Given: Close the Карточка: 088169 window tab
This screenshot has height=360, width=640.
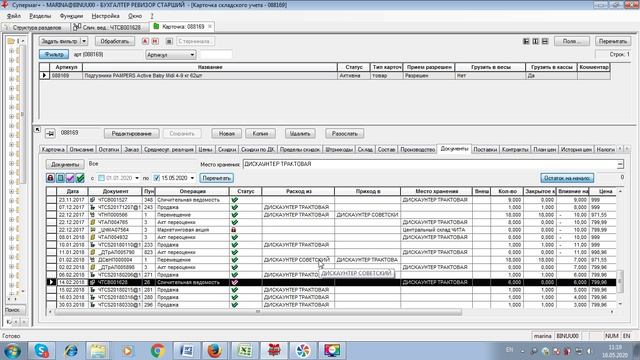Looking at the screenshot, I should (x=210, y=27).
